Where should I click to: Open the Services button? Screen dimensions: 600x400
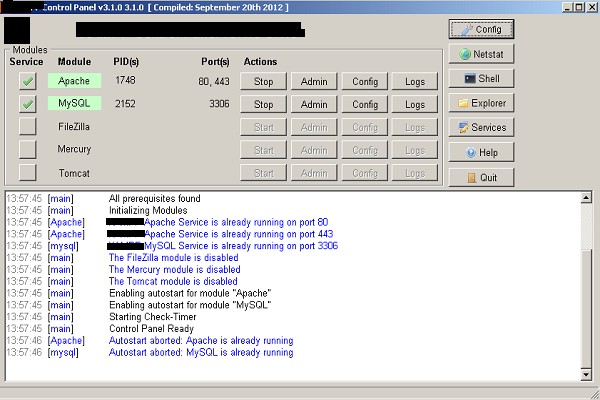481,127
